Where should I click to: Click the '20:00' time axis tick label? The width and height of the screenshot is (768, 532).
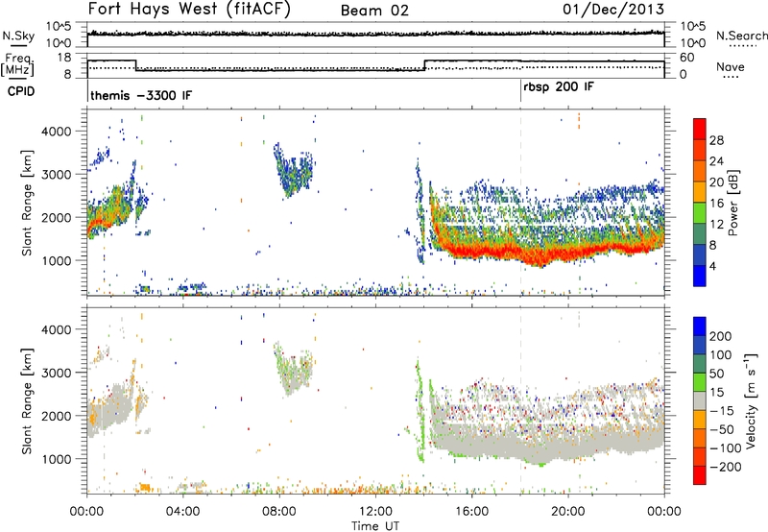click(x=568, y=512)
